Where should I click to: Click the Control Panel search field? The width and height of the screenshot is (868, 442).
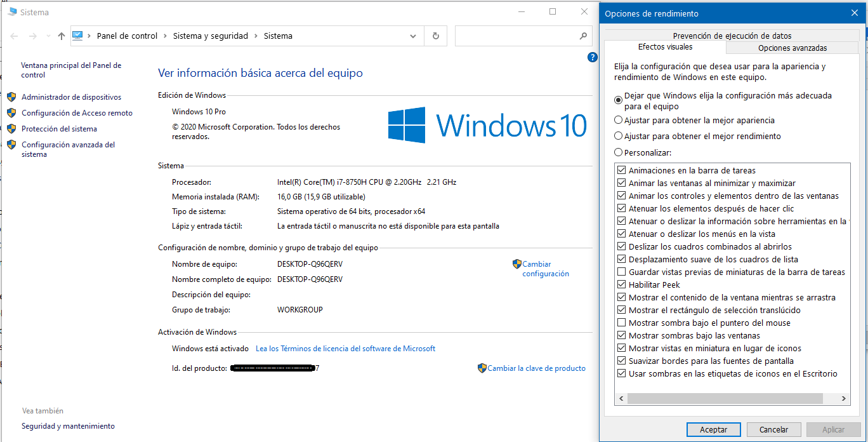(x=523, y=36)
